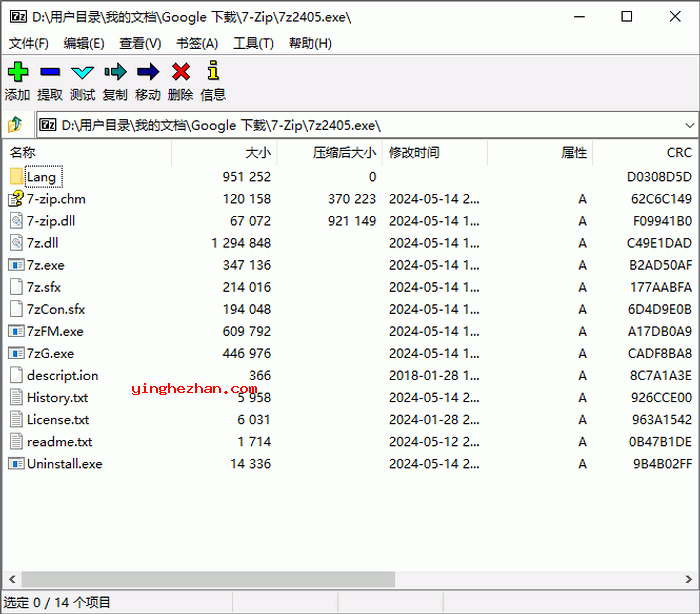Open the 书签(A) menu
Image resolution: width=700 pixels, height=614 pixels.
[x=197, y=43]
